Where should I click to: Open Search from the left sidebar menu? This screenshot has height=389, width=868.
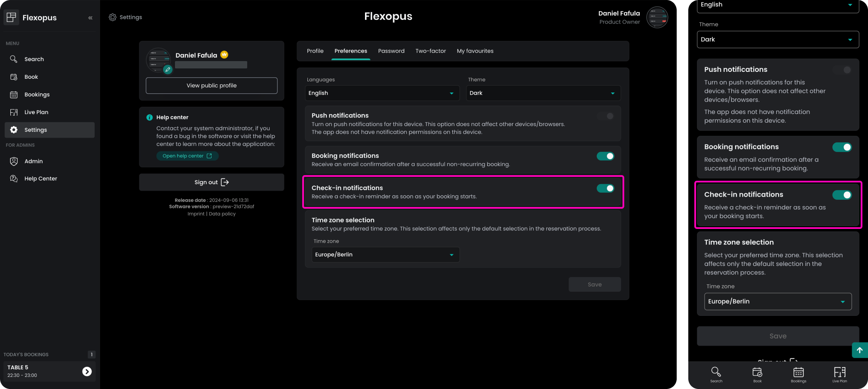tap(34, 59)
